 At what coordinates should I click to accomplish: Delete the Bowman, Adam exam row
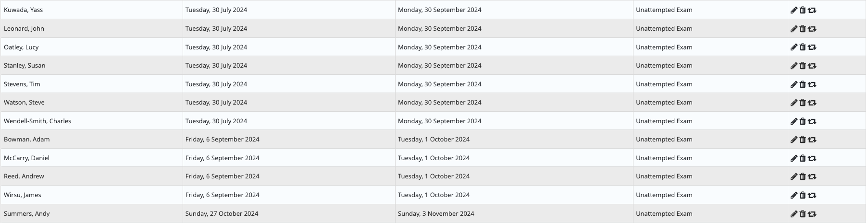pyautogui.click(x=803, y=140)
